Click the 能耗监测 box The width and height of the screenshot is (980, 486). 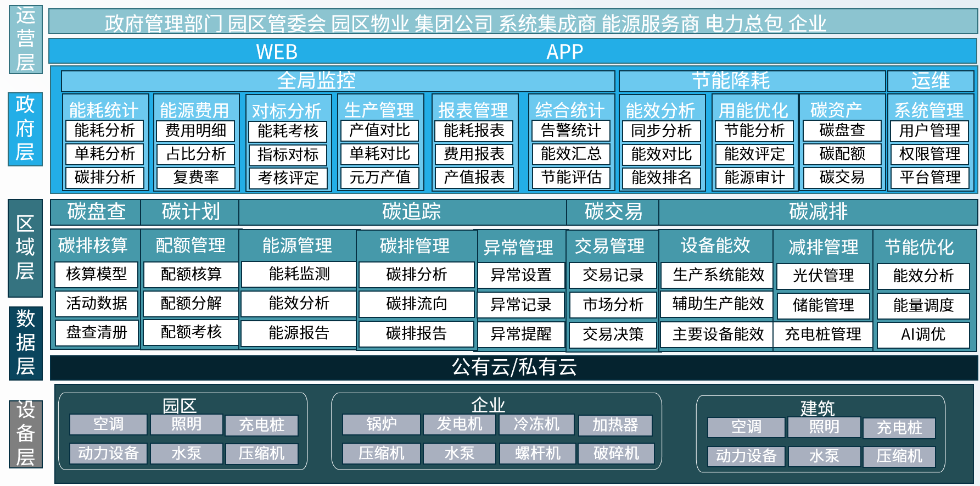[299, 274]
